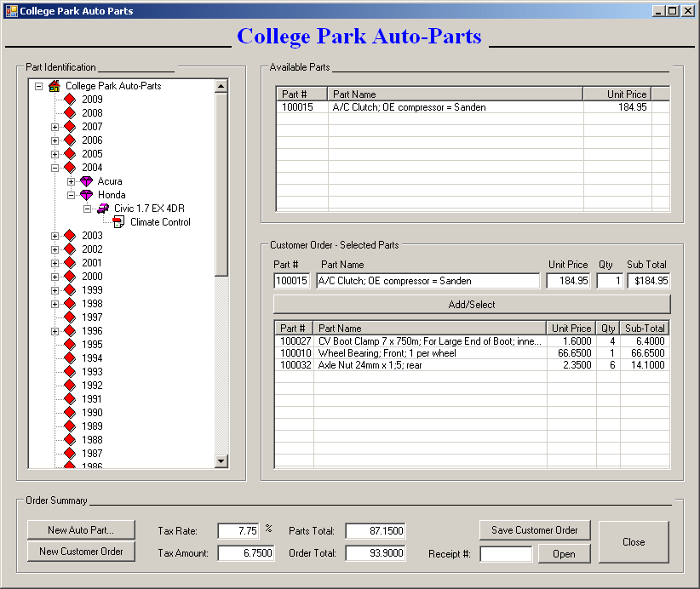The width and height of the screenshot is (700, 589).
Task: Select year 1990 in the tree
Action: pos(92,412)
